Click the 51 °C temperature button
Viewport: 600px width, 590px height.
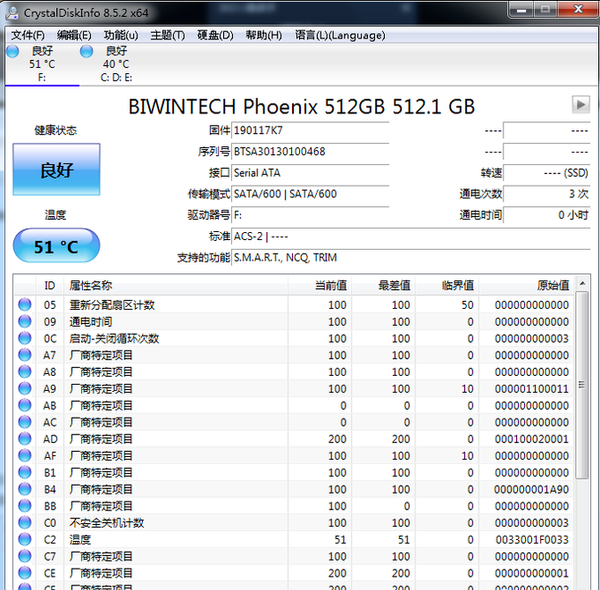pyautogui.click(x=56, y=246)
